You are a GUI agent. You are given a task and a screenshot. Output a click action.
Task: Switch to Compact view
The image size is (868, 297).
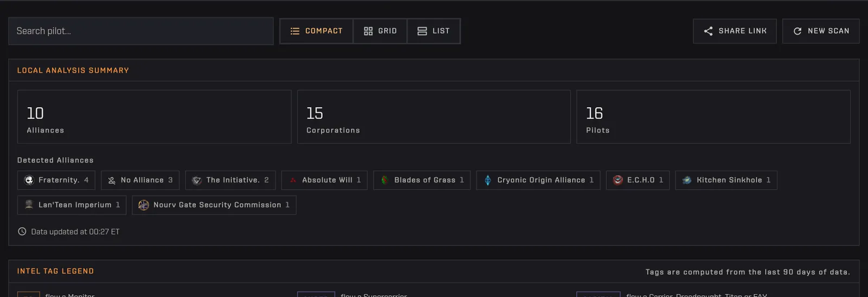pos(317,31)
